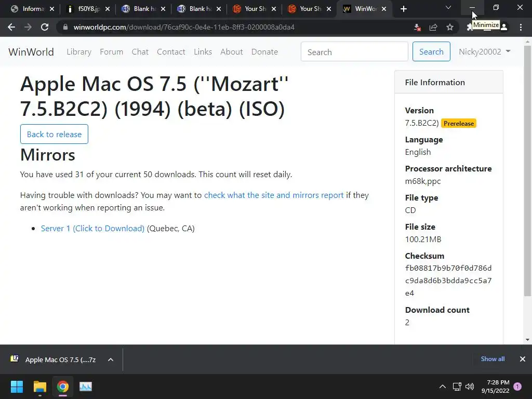Open network status tray icon
Viewport: 532px width, 399px height.
pos(457,387)
